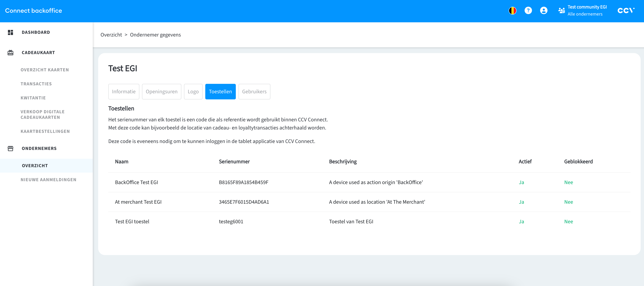Select the Logo tab
Image resolution: width=644 pixels, height=286 pixels.
(x=193, y=92)
